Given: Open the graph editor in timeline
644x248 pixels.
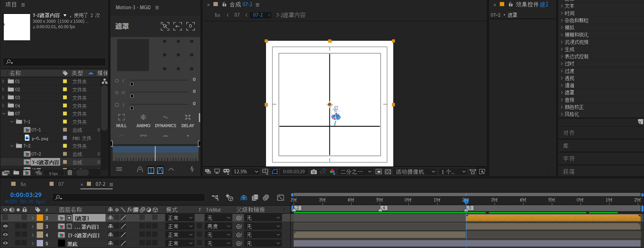Looking at the screenshot, I should (281, 197).
